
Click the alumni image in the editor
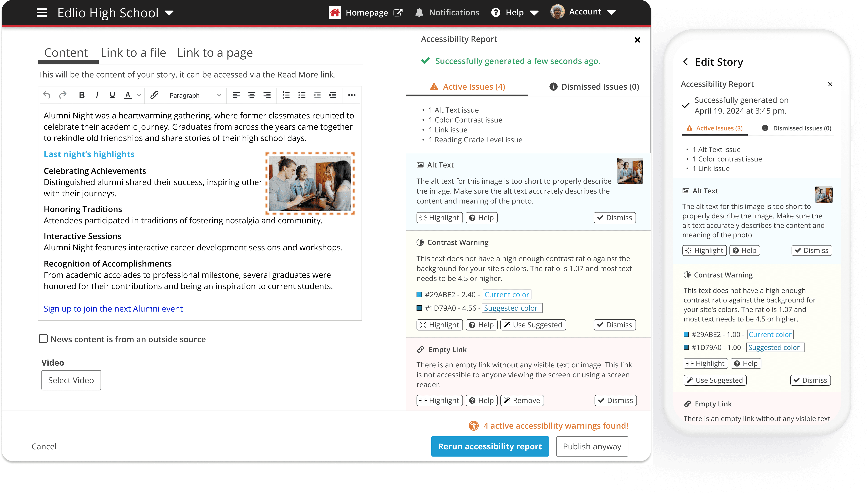310,183
